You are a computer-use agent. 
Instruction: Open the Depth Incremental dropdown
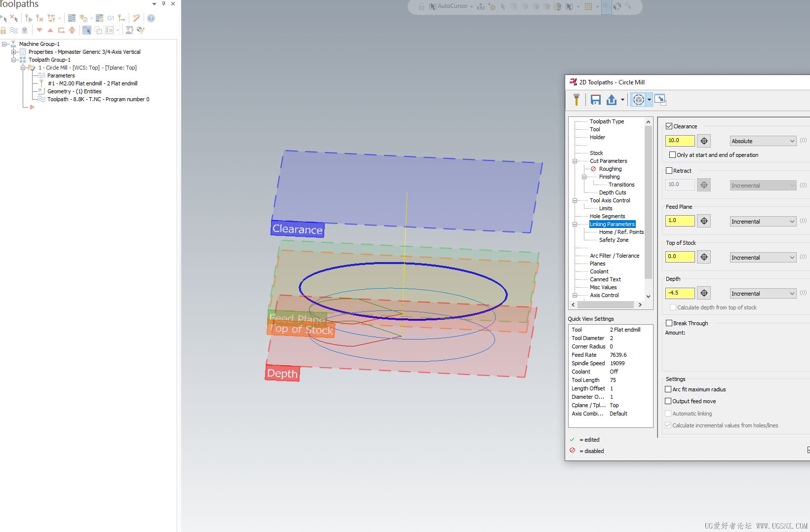click(763, 294)
